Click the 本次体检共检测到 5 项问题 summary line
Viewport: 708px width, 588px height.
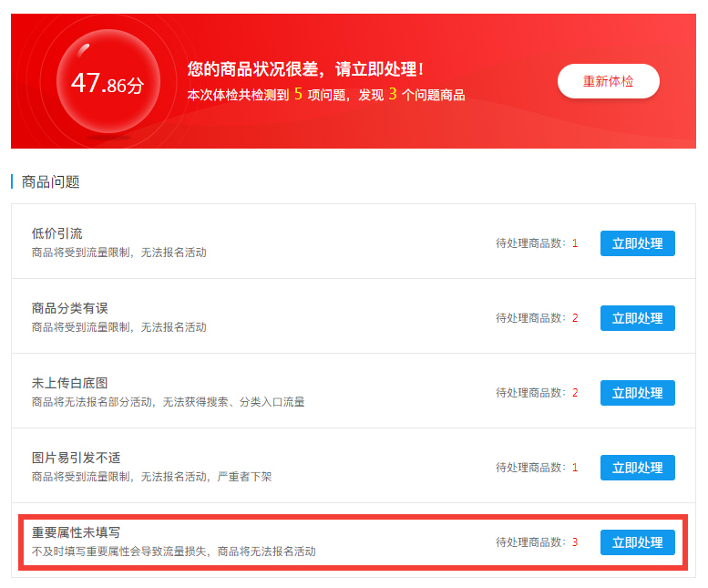point(326,95)
